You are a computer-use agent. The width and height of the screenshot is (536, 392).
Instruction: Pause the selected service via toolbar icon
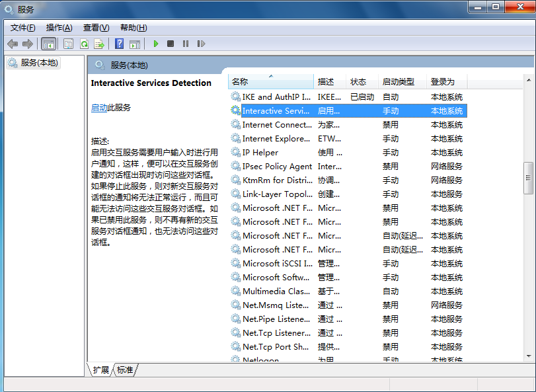coord(185,43)
